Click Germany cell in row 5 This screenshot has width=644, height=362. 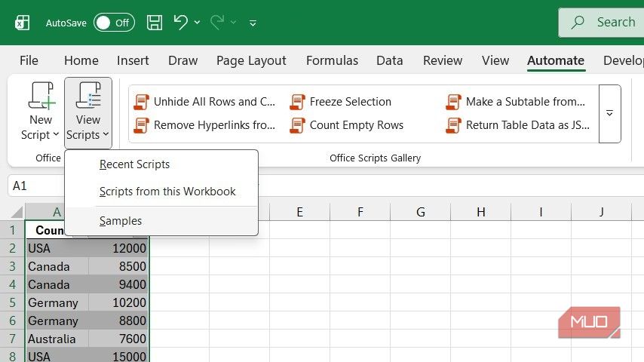[57, 302]
